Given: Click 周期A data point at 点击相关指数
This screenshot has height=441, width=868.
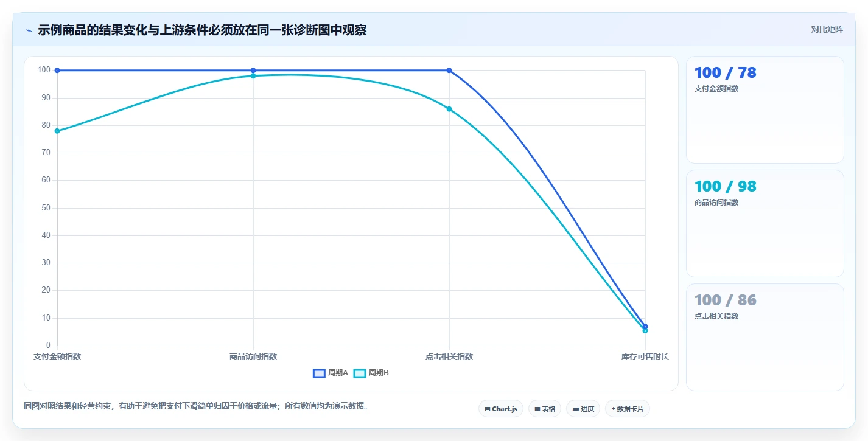Looking at the screenshot, I should tap(449, 71).
